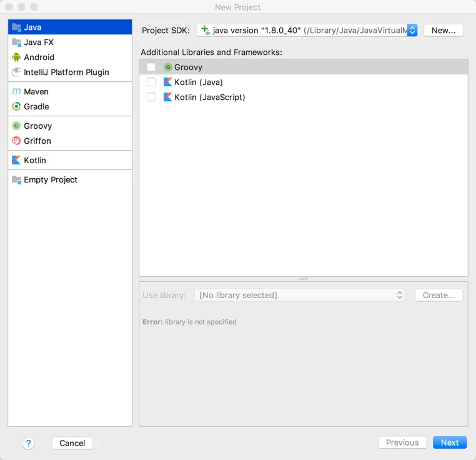Click the Kotlin (Java) label
This screenshot has height=460, width=476.
(199, 82)
